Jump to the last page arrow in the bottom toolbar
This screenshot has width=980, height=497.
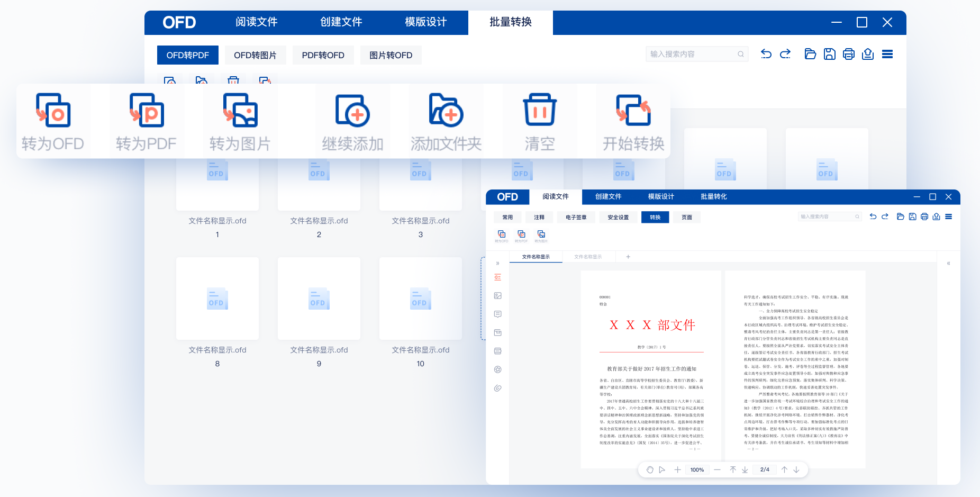point(745,469)
